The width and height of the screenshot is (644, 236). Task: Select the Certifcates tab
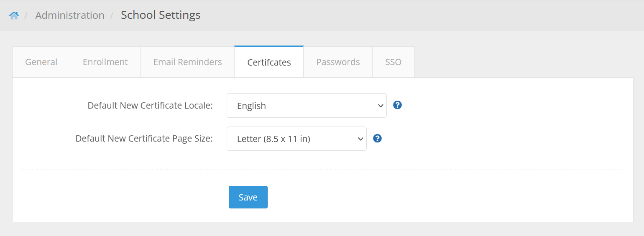[x=269, y=62]
